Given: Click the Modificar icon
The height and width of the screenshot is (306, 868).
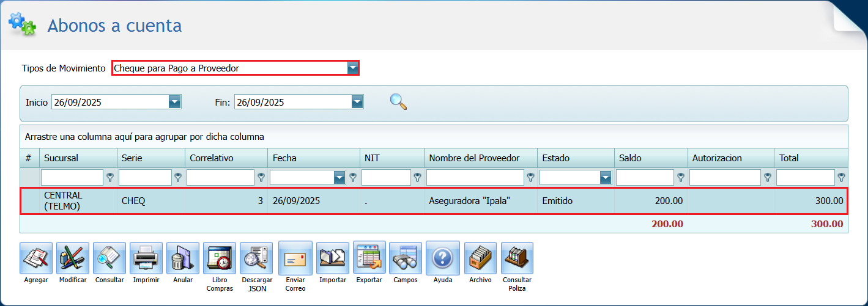Looking at the screenshot, I should [73, 258].
